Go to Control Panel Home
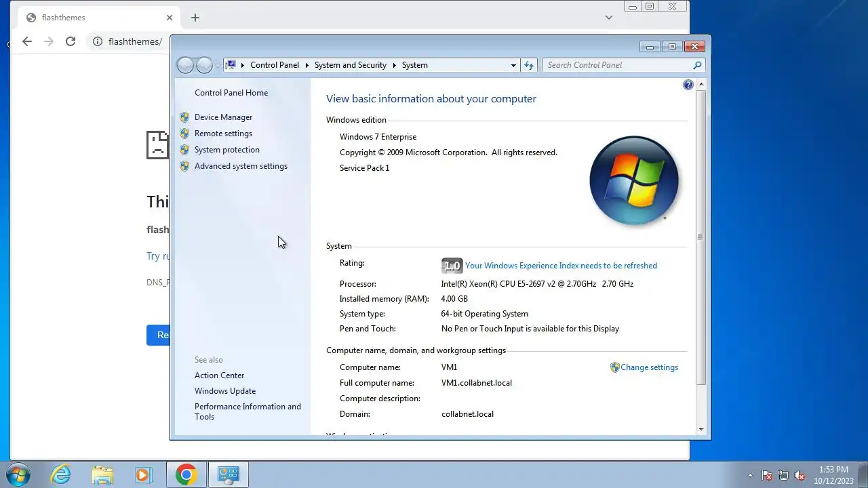This screenshot has height=488, width=868. (231, 93)
